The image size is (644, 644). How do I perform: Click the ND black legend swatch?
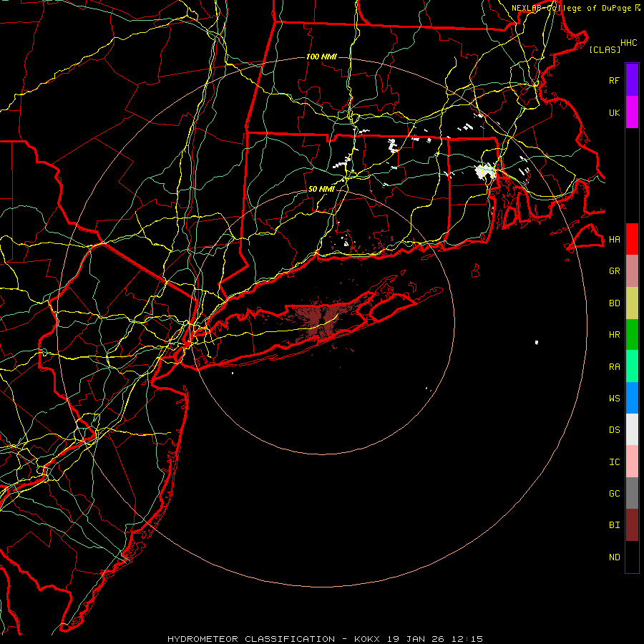[x=632, y=557]
